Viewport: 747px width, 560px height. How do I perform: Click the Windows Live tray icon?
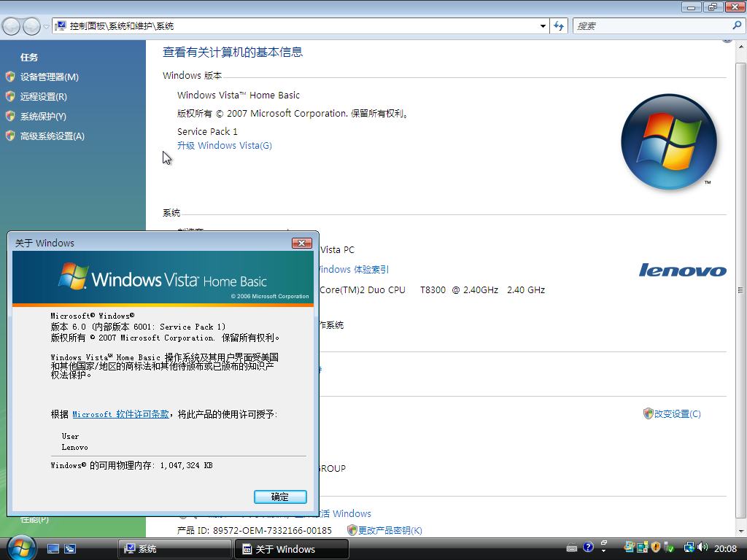pos(629,548)
